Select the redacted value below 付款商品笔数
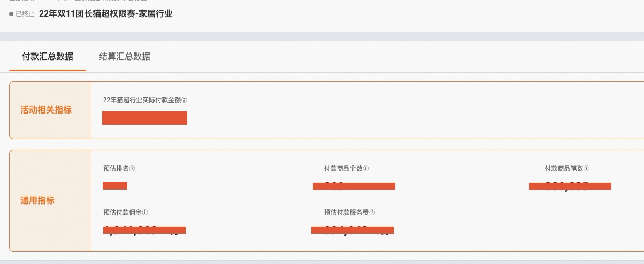 click(570, 186)
